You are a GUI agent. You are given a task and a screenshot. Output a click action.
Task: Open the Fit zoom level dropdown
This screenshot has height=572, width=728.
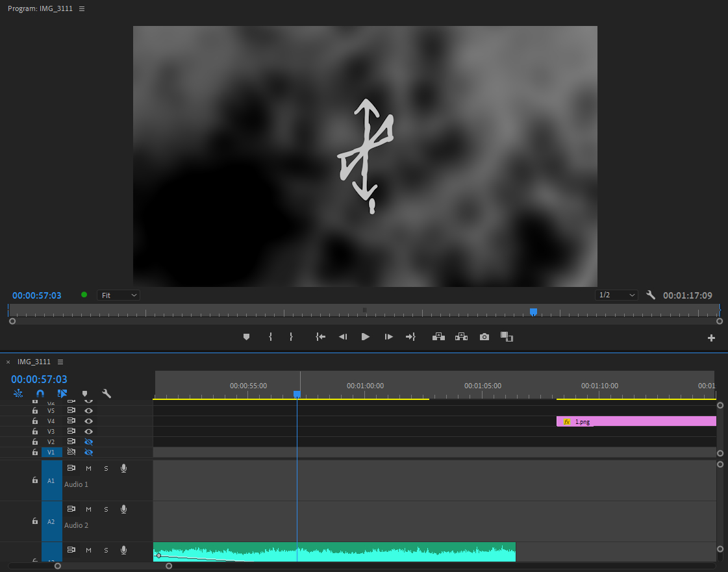click(118, 295)
